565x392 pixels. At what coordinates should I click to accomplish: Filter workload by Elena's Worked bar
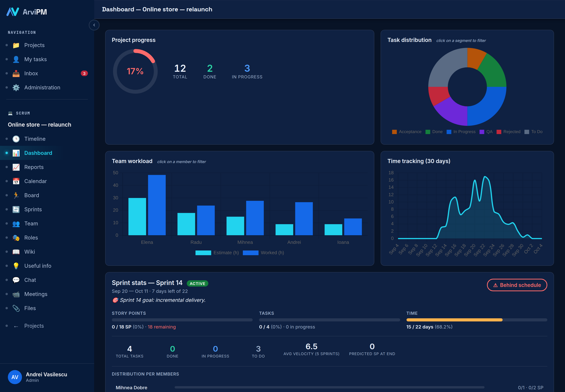(157, 205)
